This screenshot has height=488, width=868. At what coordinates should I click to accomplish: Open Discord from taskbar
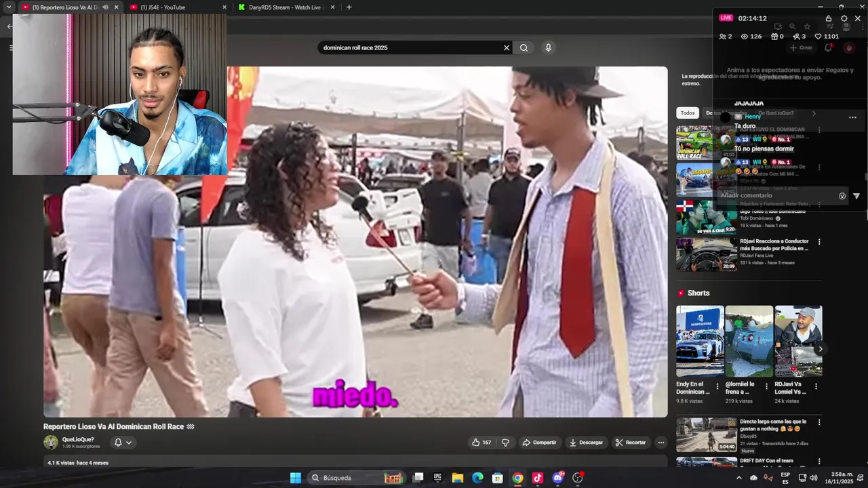558,478
